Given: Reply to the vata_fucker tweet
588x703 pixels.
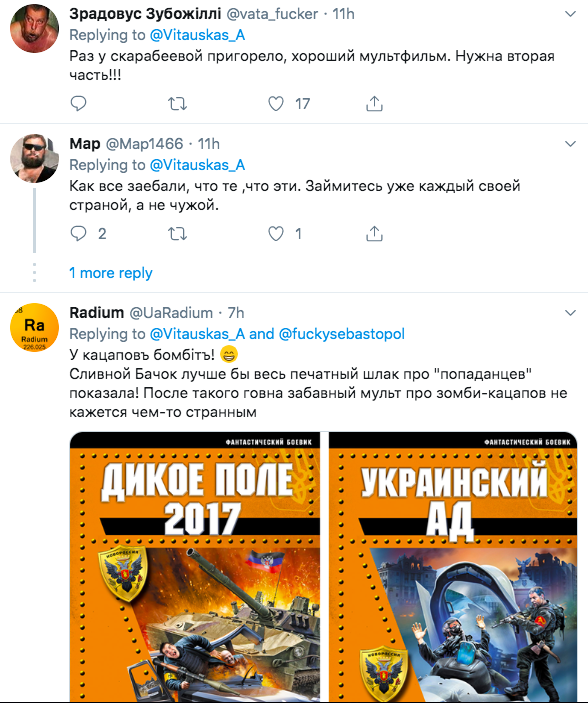Looking at the screenshot, I should tap(78, 104).
